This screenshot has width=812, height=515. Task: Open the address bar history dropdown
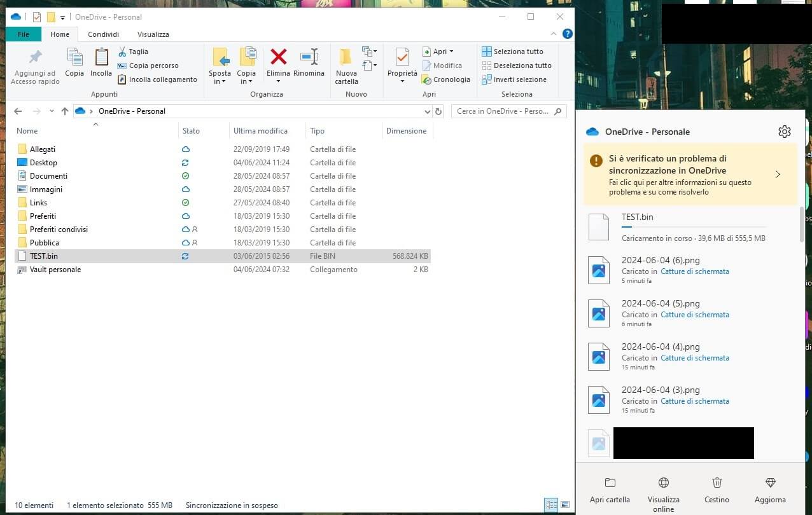click(428, 111)
